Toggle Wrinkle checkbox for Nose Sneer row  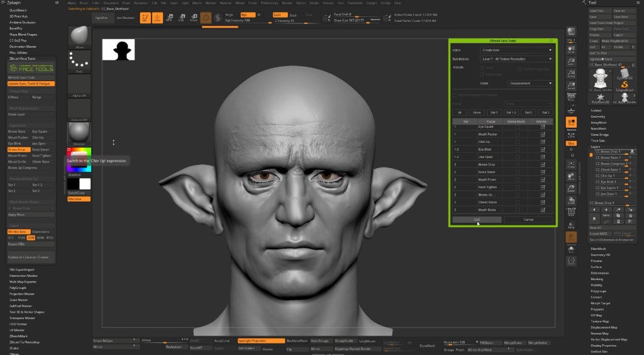[x=543, y=172]
